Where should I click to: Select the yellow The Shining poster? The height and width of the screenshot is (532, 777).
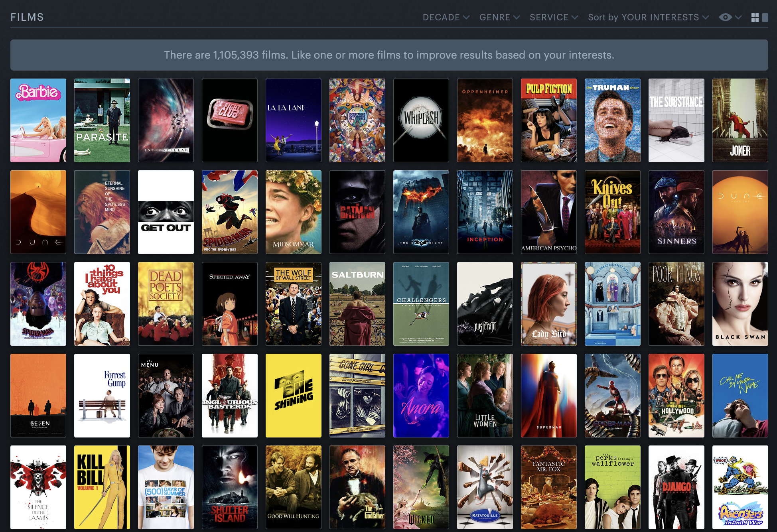coord(294,396)
